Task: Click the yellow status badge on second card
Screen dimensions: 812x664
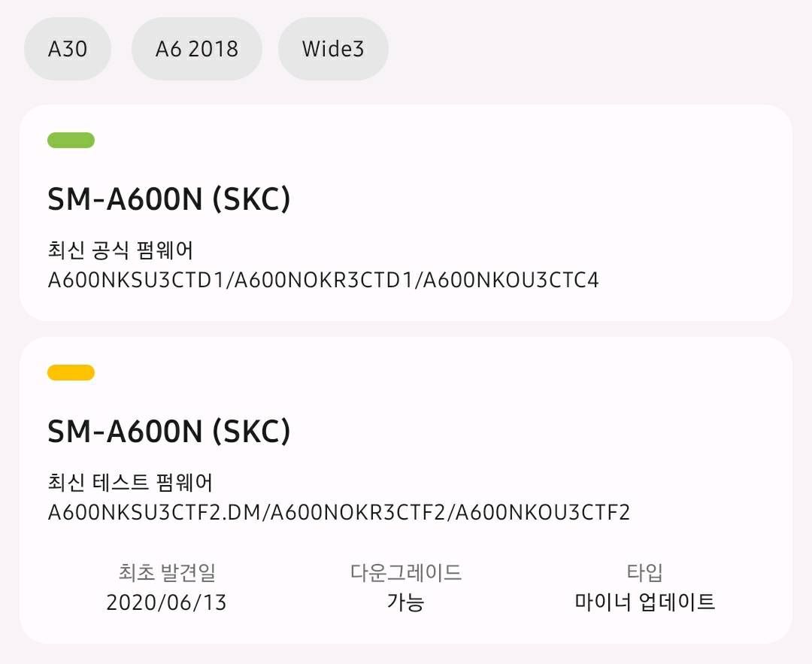Action: coord(71,371)
